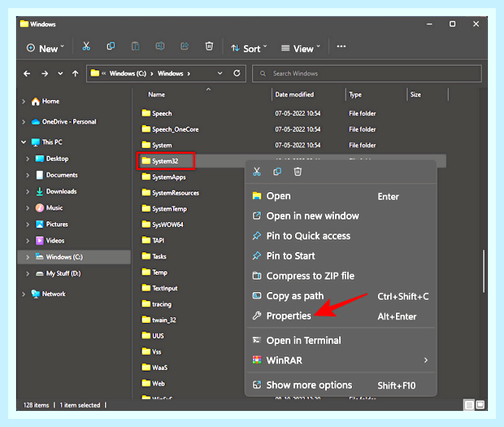
Task: Sort by the Type column header
Action: [x=355, y=94]
